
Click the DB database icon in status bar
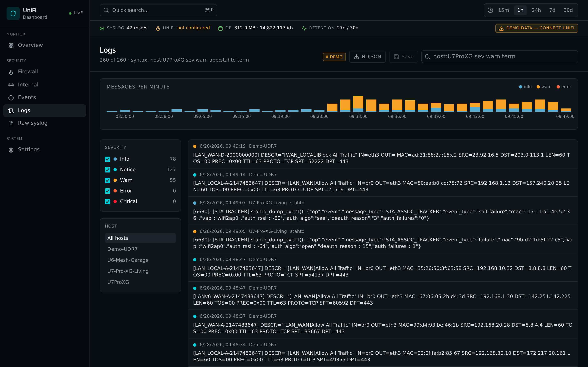tap(220, 28)
